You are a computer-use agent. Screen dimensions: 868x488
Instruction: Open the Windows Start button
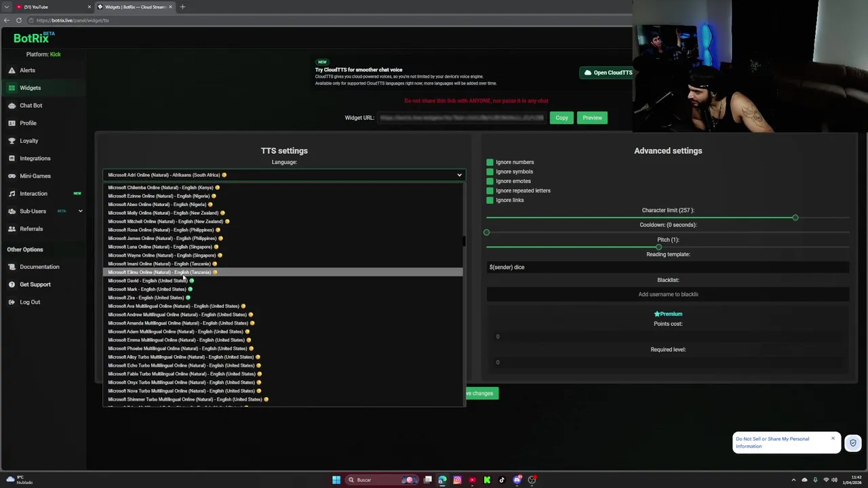pyautogui.click(x=336, y=480)
